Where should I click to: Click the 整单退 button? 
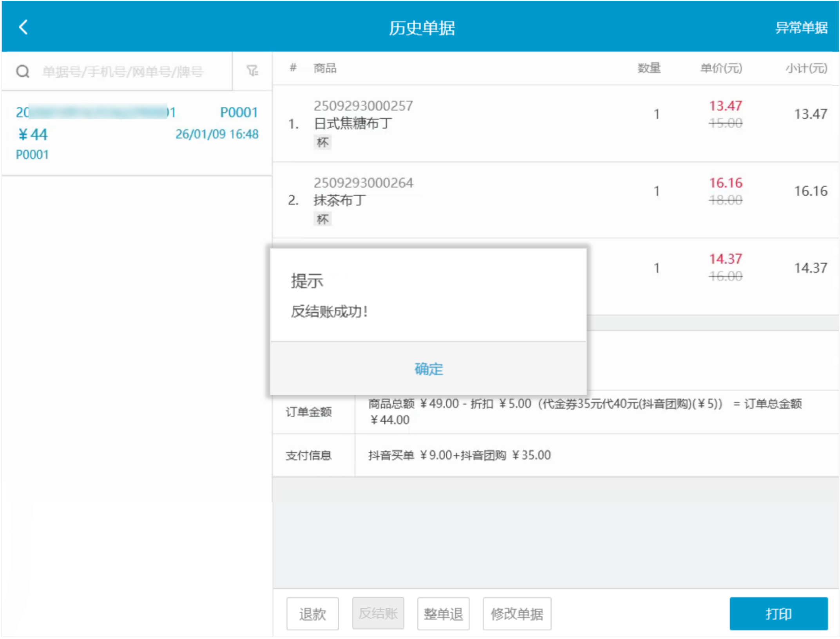443,614
